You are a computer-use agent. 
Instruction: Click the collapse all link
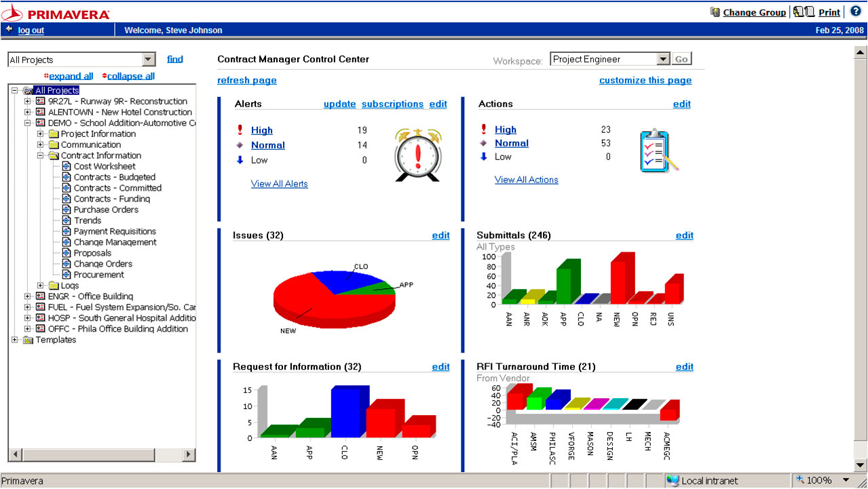(131, 76)
